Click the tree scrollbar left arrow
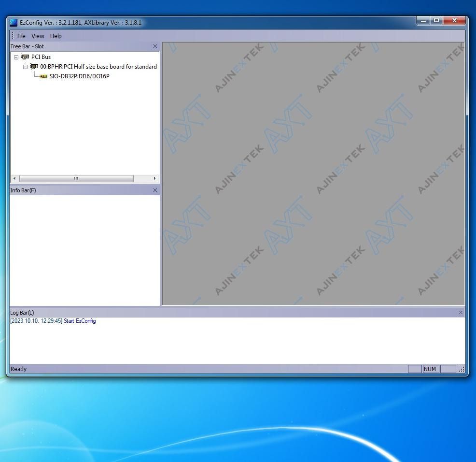Viewport: 476px width, 462px height. click(14, 179)
